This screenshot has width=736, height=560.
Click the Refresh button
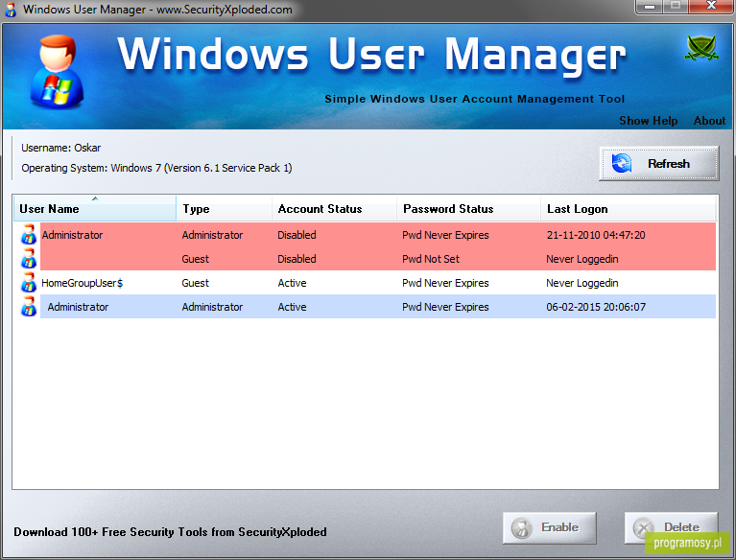click(658, 163)
